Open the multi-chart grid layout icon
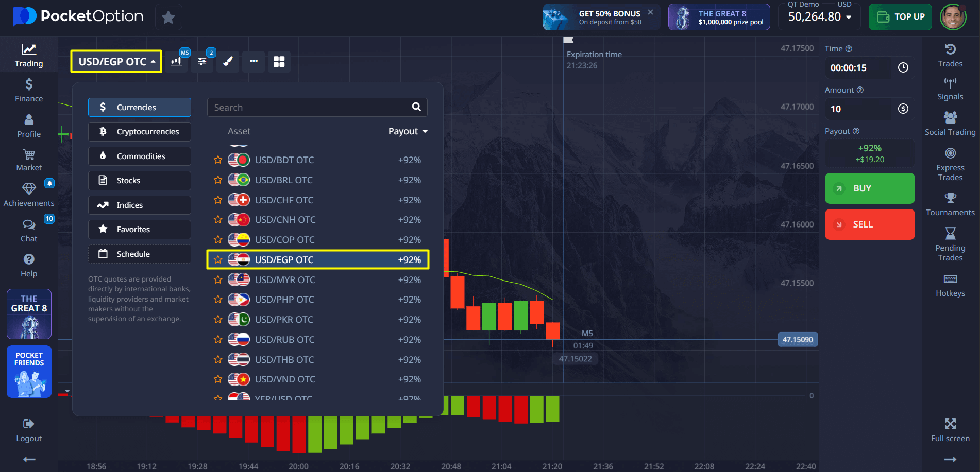Screen dimensions: 980x472 [x=279, y=62]
